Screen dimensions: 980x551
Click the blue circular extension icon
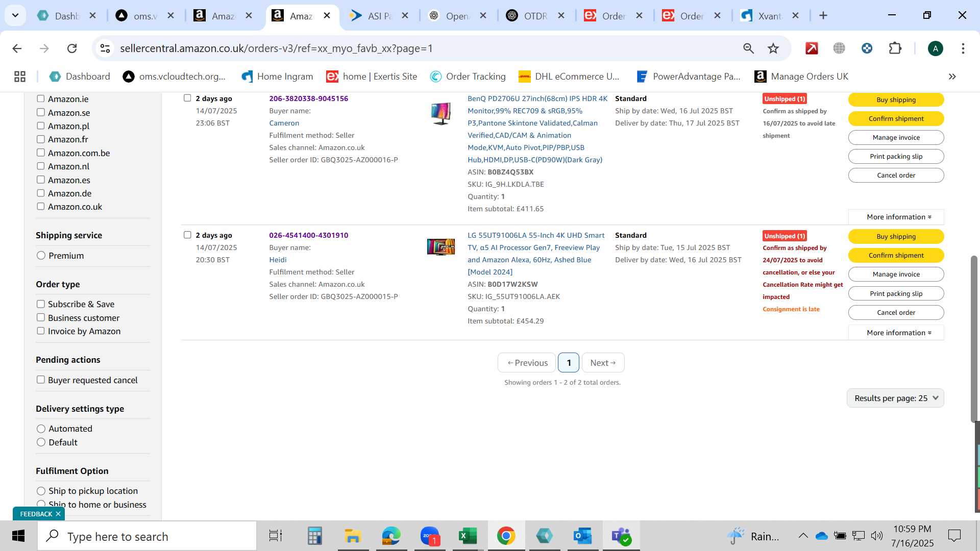[x=867, y=48]
